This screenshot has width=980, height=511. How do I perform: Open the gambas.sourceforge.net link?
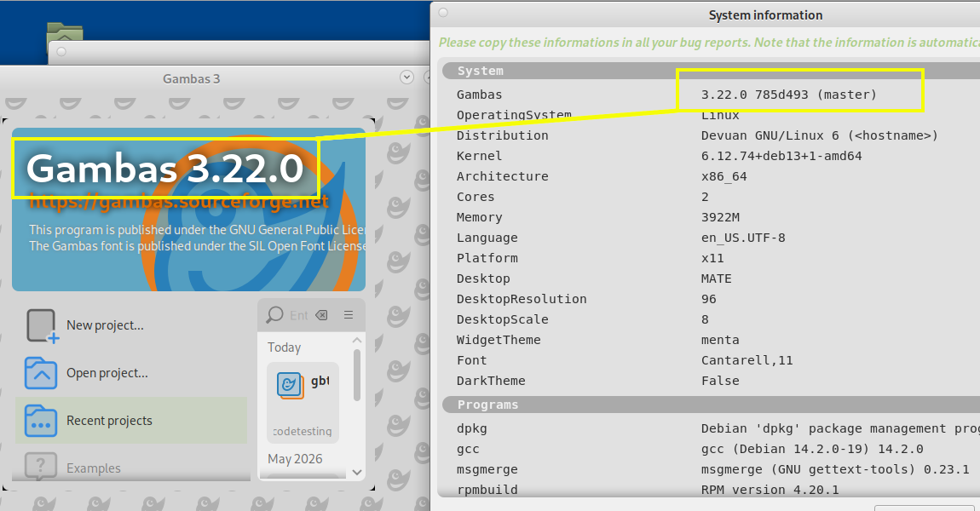[x=178, y=201]
